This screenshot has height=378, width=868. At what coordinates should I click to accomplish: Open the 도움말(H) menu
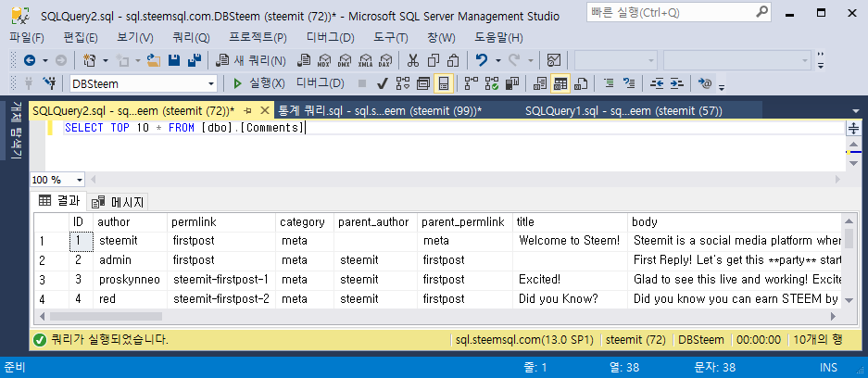(x=498, y=38)
